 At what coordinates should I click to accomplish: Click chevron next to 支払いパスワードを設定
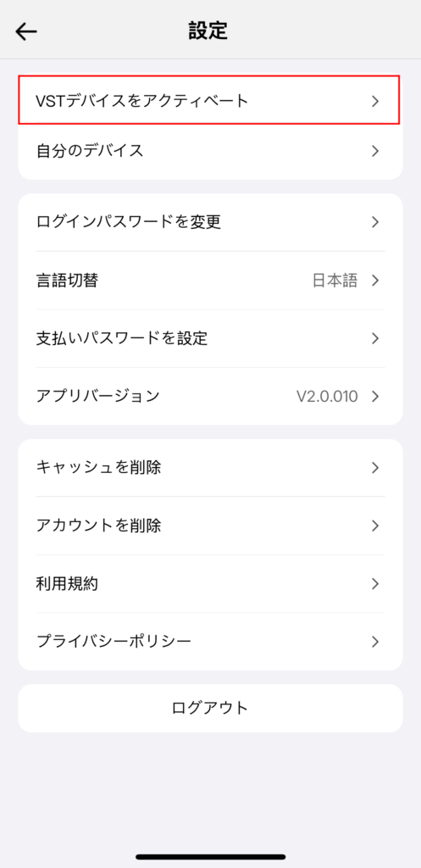tap(375, 338)
